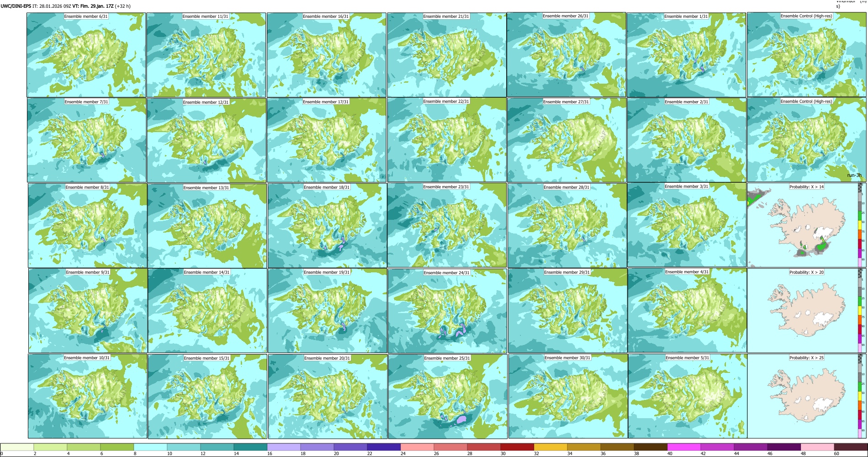The image size is (868, 457).
Task: Pick the pale yellow 0–2 legend swatch
Action: 17,447
